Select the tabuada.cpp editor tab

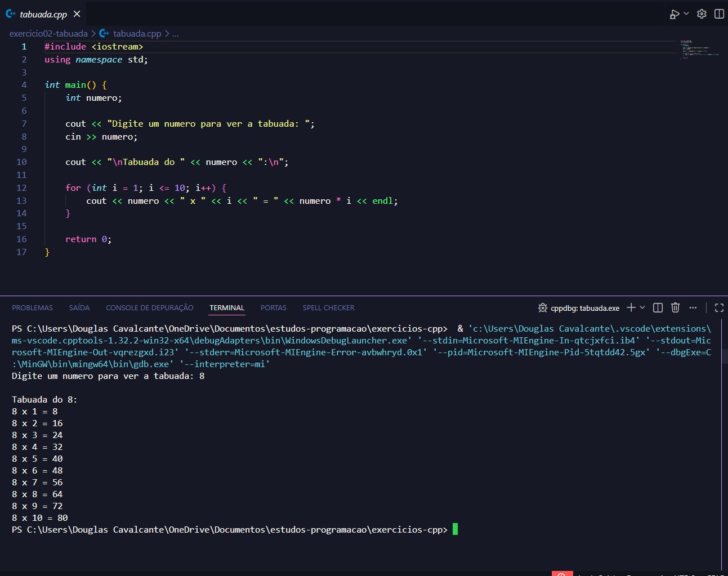click(x=43, y=14)
